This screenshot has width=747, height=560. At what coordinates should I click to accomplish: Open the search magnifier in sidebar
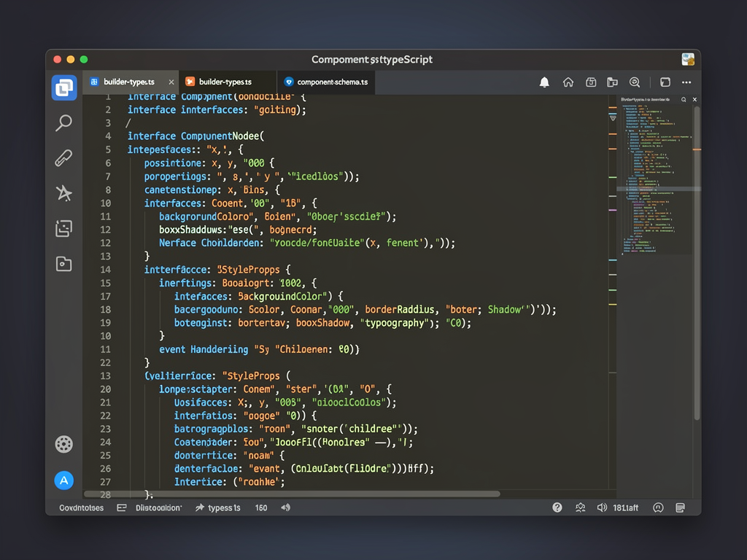click(64, 122)
